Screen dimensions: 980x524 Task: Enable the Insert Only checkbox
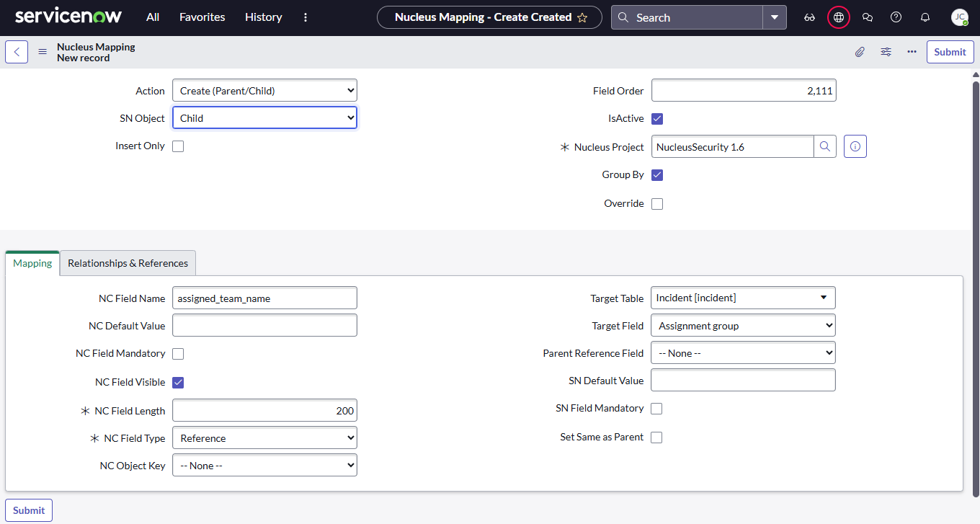coord(178,146)
